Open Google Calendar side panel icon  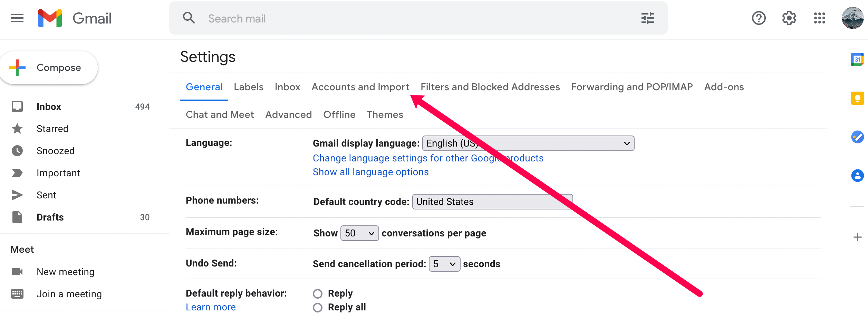point(857,59)
